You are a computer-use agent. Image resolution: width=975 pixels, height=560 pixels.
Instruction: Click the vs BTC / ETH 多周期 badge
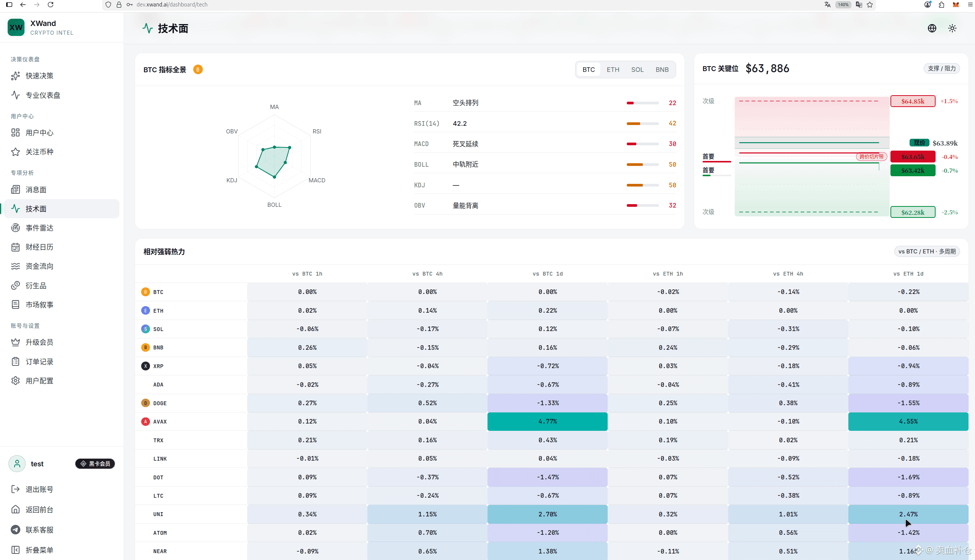[927, 252]
